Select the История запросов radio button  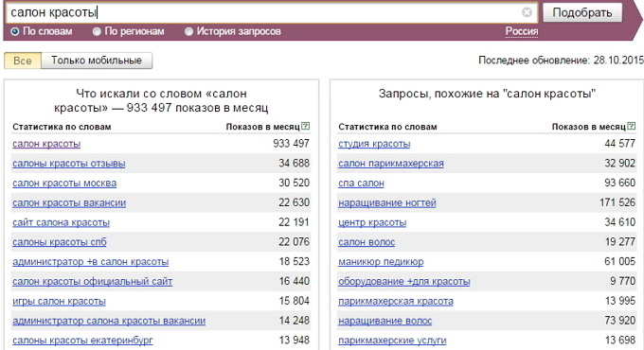click(x=188, y=31)
